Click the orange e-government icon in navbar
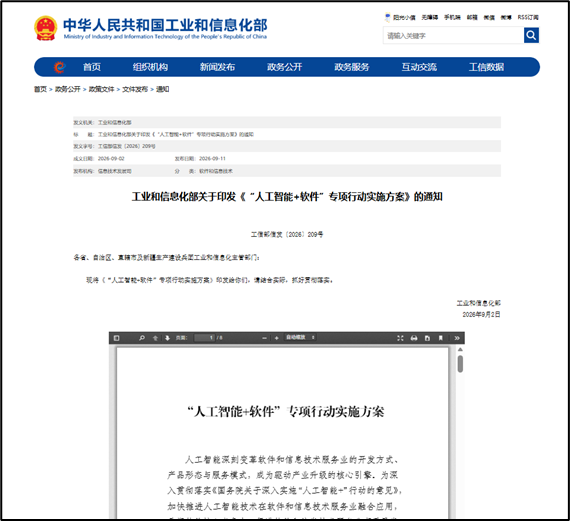Screen dimensions: 570x521 point(59,67)
